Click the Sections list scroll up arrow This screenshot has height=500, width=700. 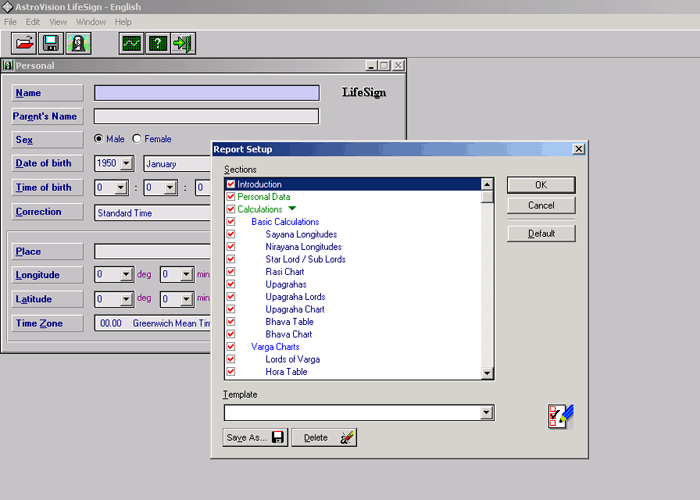(487, 184)
